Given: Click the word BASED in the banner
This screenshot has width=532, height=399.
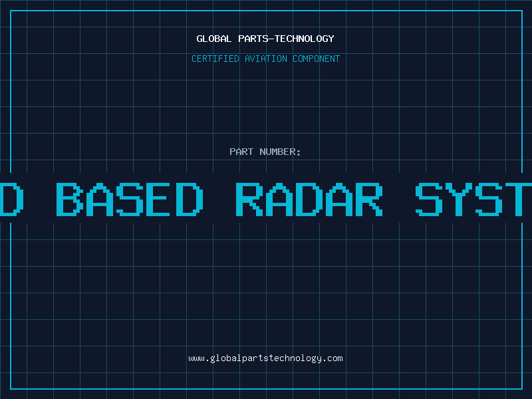Looking at the screenshot, I should (129, 199).
